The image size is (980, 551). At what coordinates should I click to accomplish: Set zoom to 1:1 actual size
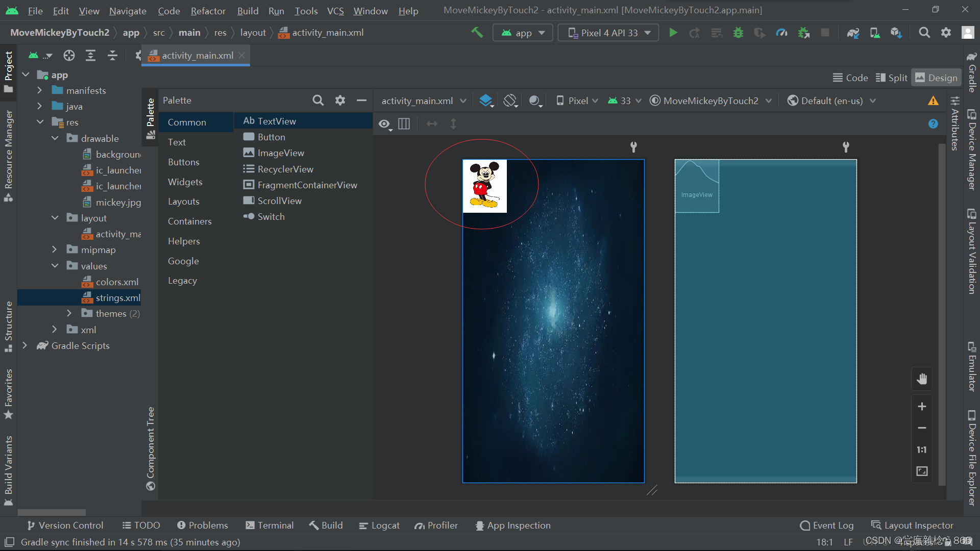pos(922,449)
